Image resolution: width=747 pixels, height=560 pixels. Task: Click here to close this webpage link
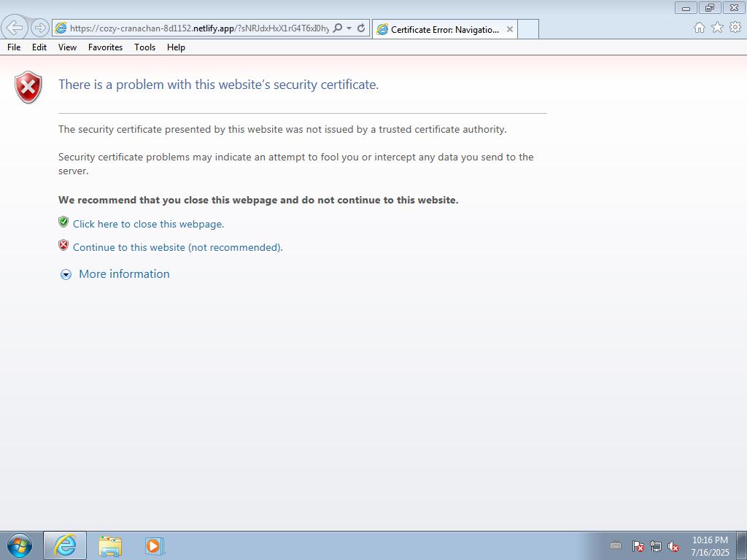point(148,224)
